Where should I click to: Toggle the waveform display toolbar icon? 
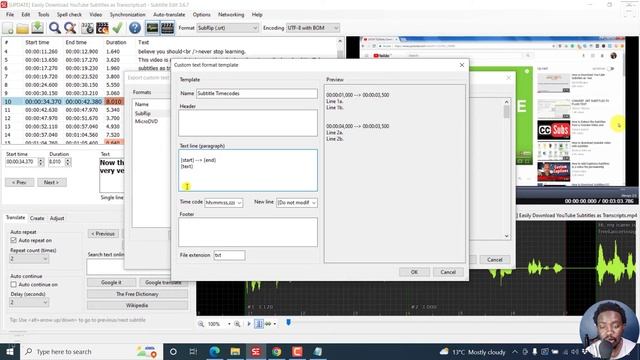tap(152, 28)
